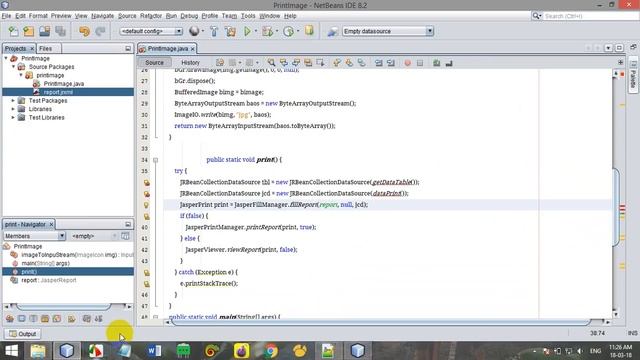Click the Clean and Build icon
The height and width of the screenshot is (360, 640).
click(x=230, y=31)
